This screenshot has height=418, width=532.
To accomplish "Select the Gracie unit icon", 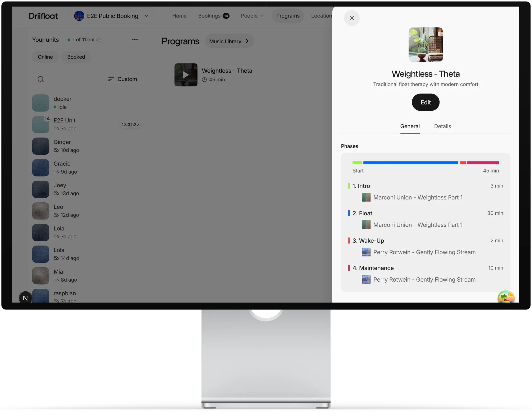I will 40,168.
